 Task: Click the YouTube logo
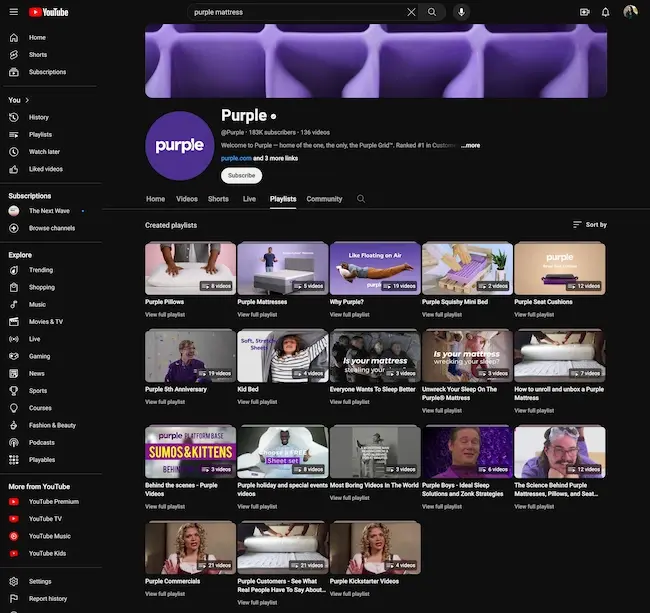click(49, 12)
